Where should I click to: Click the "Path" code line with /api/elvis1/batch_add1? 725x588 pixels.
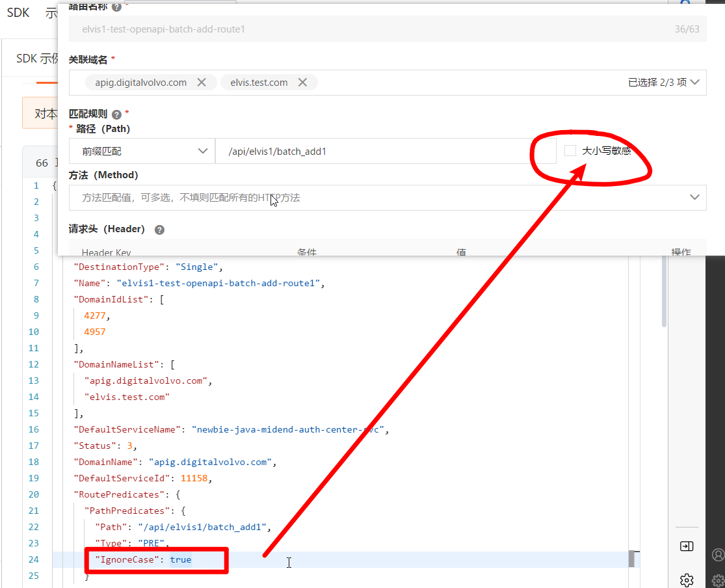183,527
